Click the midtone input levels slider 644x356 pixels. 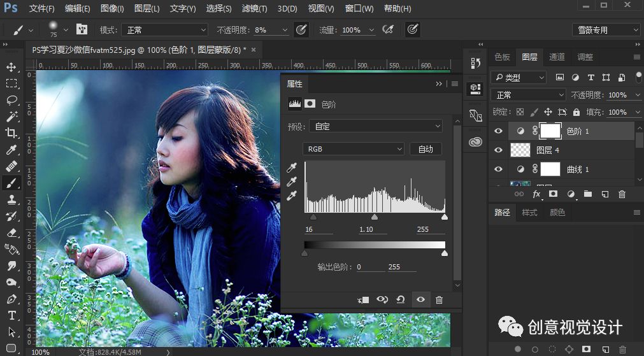(x=374, y=217)
